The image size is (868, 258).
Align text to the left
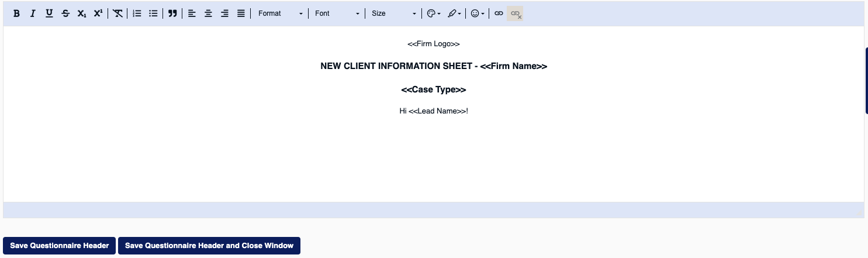click(192, 13)
